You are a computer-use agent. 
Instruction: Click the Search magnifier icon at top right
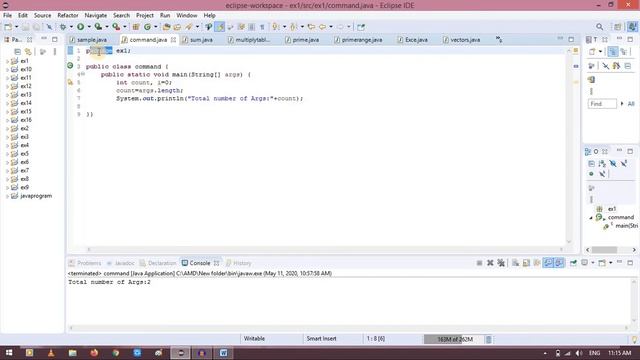[x=600, y=27]
